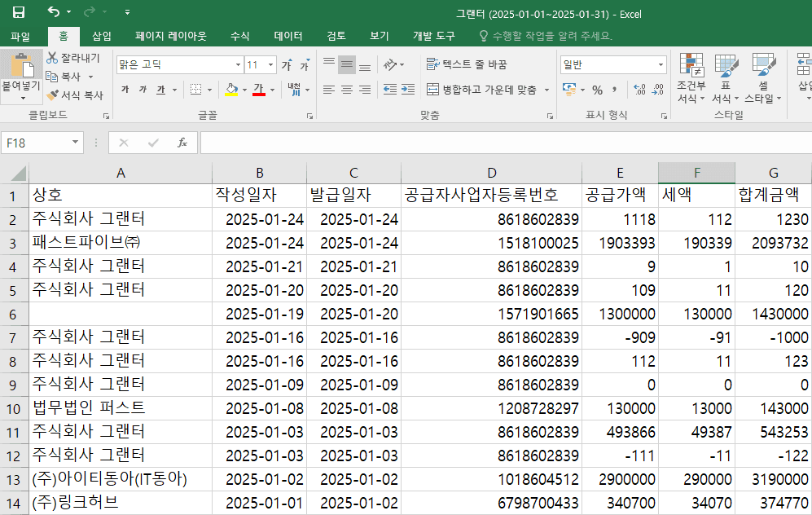Center text horizontally
Image resolution: width=812 pixels, height=515 pixels.
tap(346, 90)
